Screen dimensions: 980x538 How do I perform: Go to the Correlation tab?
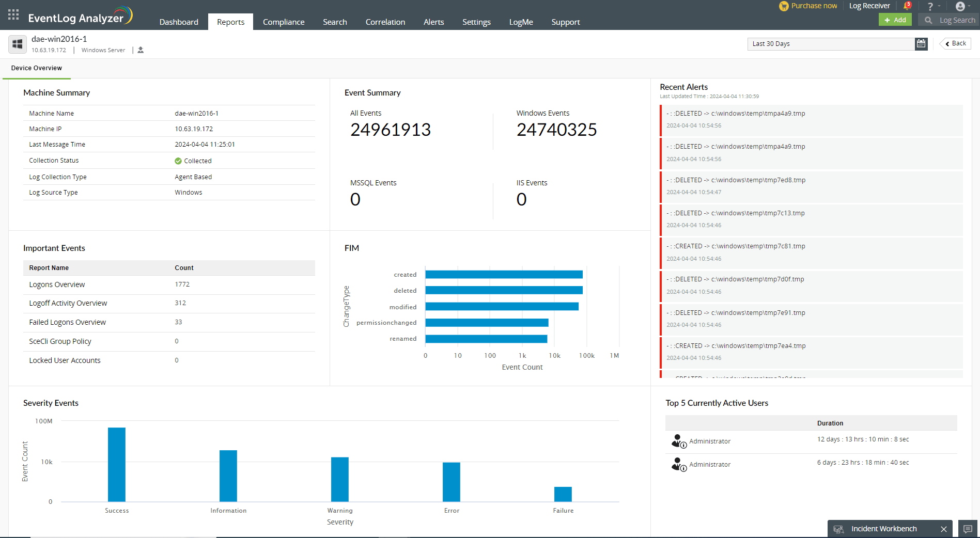pos(385,22)
